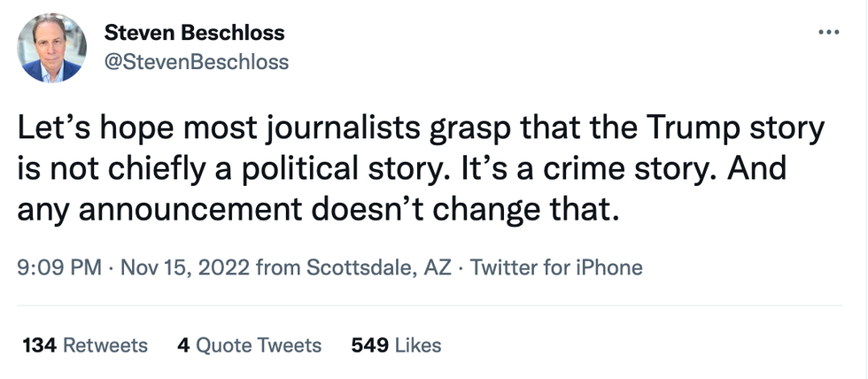Click the @StevenBeschloss handle
Viewport: 868px width, 379px height.
(x=196, y=62)
